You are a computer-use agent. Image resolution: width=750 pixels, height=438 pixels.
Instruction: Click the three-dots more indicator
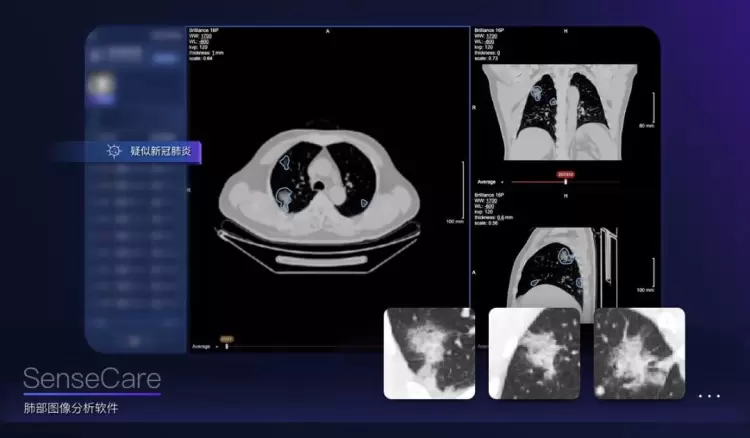[709, 397]
